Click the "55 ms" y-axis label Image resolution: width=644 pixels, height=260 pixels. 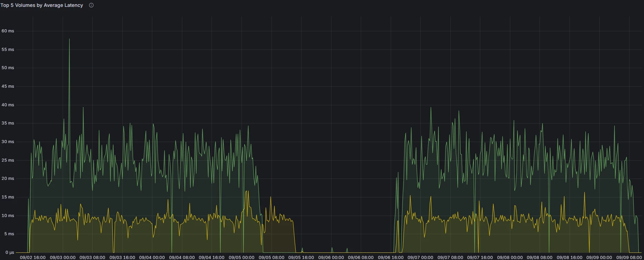8,50
